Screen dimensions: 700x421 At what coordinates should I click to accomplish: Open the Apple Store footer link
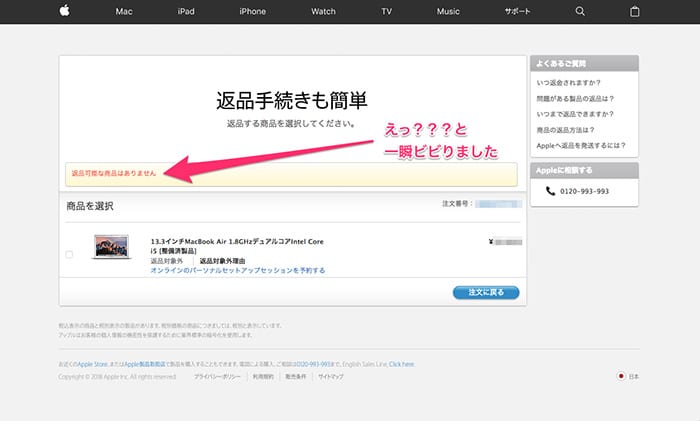[93, 364]
